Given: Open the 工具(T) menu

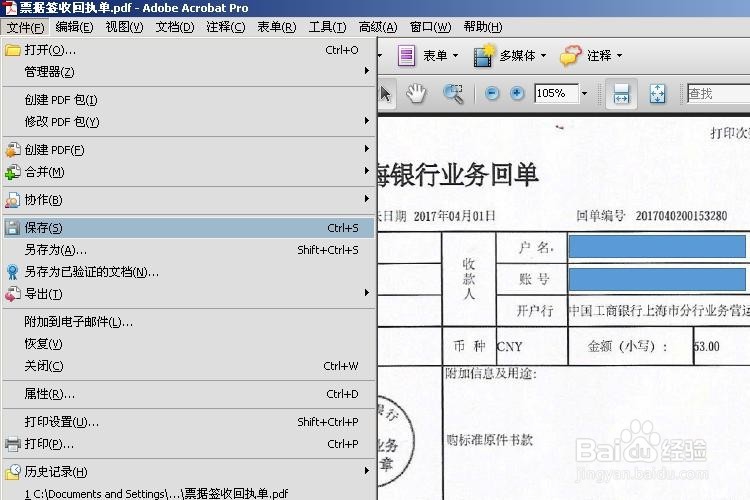Looking at the screenshot, I should [327, 27].
